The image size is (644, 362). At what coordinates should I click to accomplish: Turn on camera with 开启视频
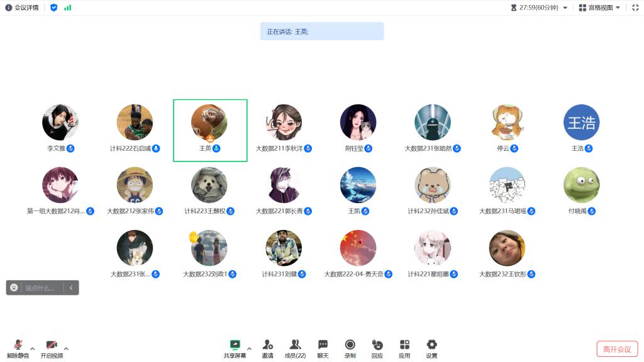52,348
